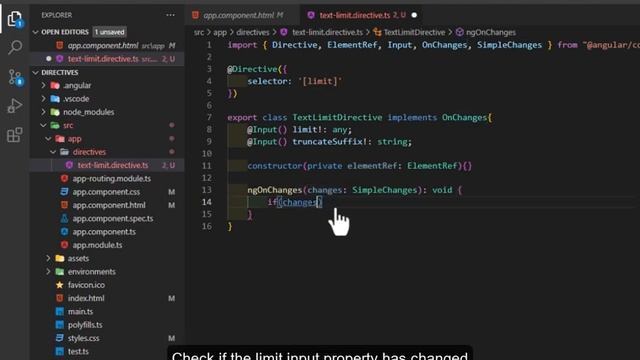Click 'SimpleChanges' type on line 13
The height and width of the screenshot is (360, 640).
click(384, 190)
